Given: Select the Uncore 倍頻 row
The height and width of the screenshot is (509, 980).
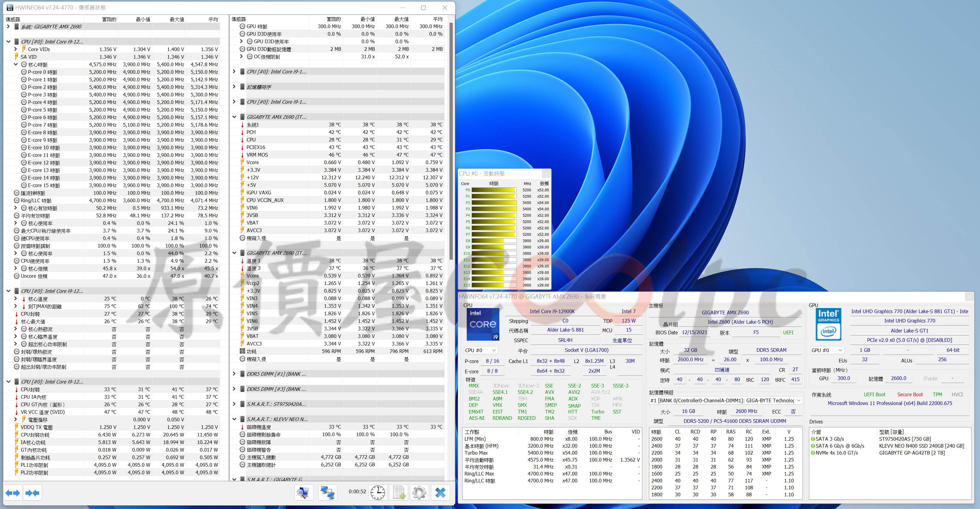Looking at the screenshot, I should (112, 276).
